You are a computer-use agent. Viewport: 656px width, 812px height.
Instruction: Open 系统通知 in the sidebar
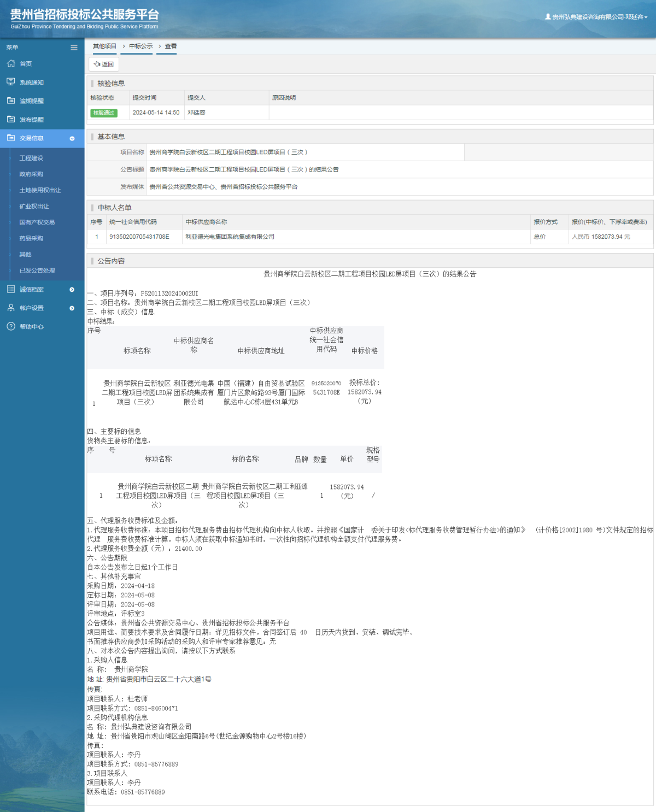(x=32, y=83)
